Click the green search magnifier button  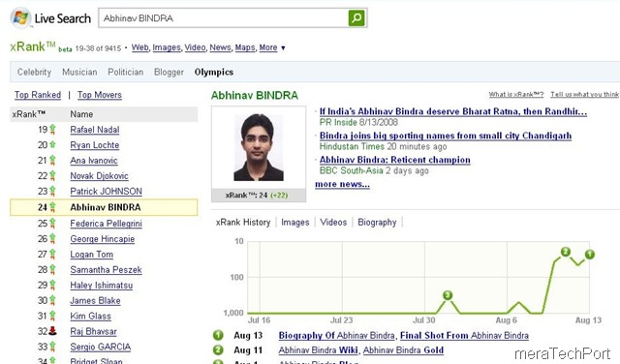point(356,17)
